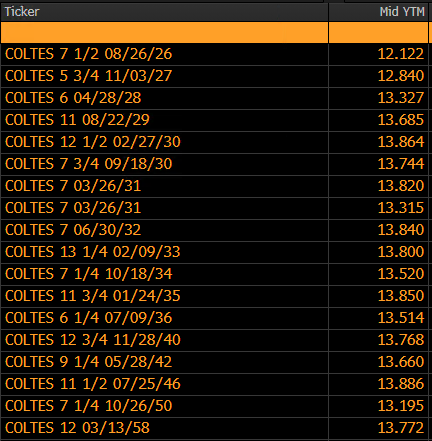Image resolution: width=432 pixels, height=441 pixels.
Task: Click the 13.514 Mid YTM value
Action: [x=401, y=318]
